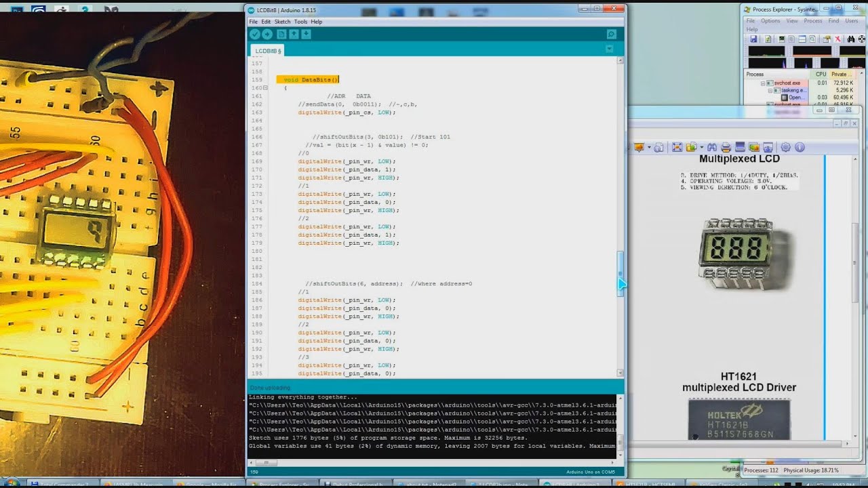
Task: Click Process Explorer red X Kill Process icon
Action: point(838,39)
